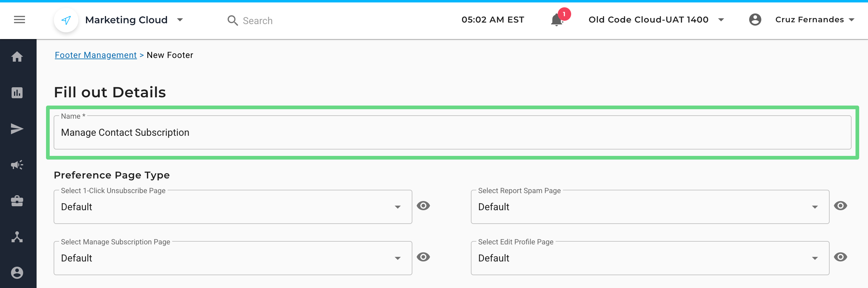Click the user avatar icon in header
This screenshot has height=288, width=868.
[755, 20]
